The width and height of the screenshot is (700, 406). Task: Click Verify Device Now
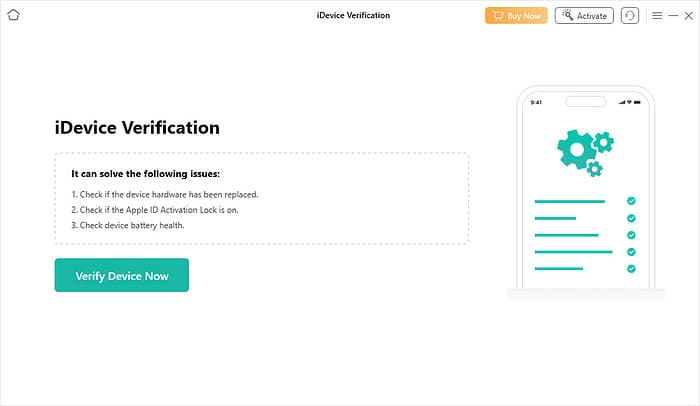[122, 275]
